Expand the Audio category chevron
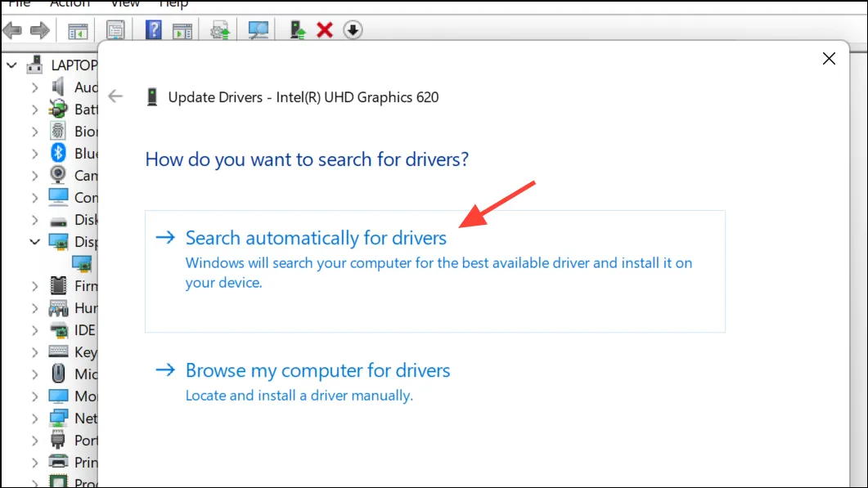Image resolution: width=868 pixels, height=488 pixels. (x=34, y=87)
